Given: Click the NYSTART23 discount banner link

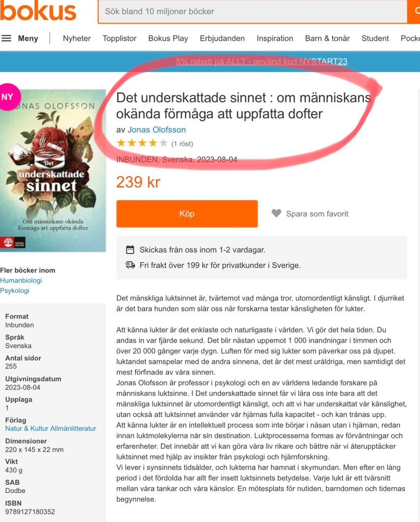Looking at the screenshot, I should (x=261, y=62).
